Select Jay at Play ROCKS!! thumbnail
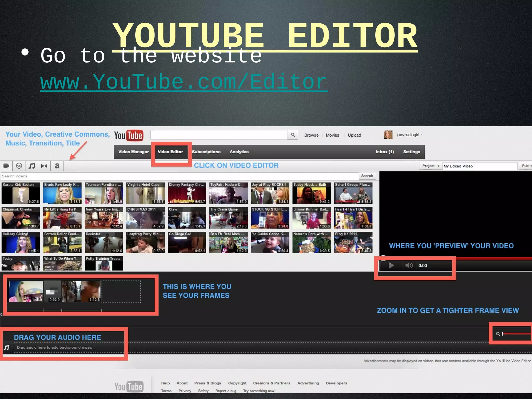 270,193
